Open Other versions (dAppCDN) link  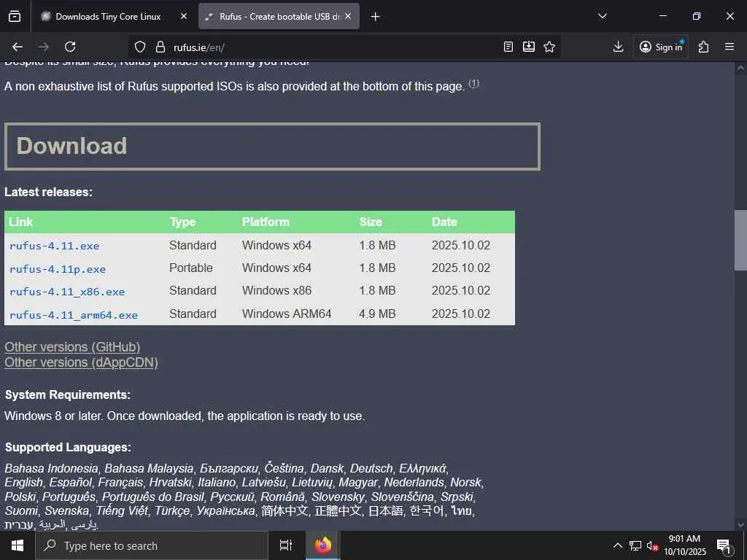81,362
